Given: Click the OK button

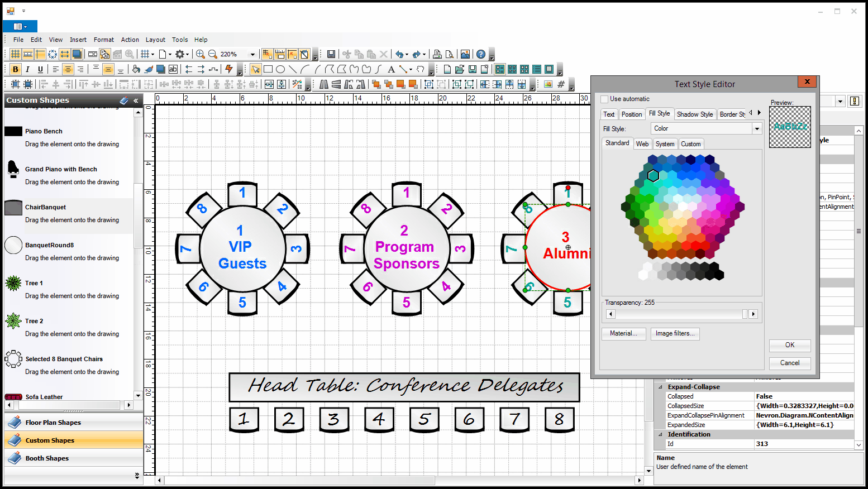Looking at the screenshot, I should click(790, 345).
